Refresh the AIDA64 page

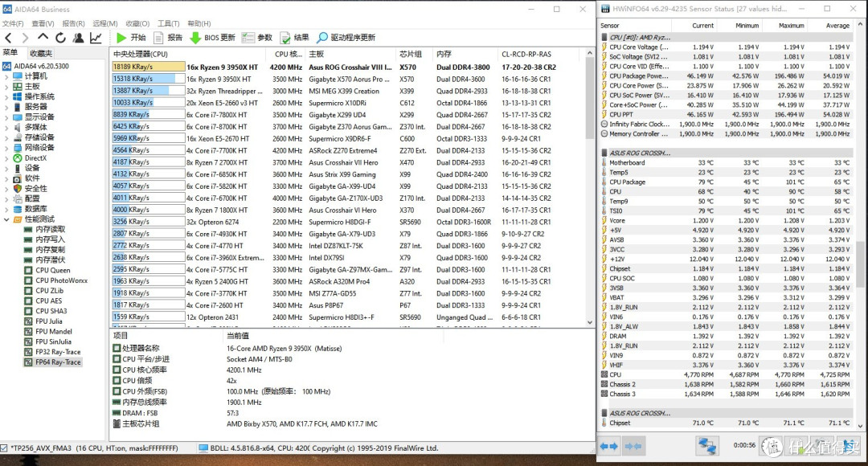(60, 38)
